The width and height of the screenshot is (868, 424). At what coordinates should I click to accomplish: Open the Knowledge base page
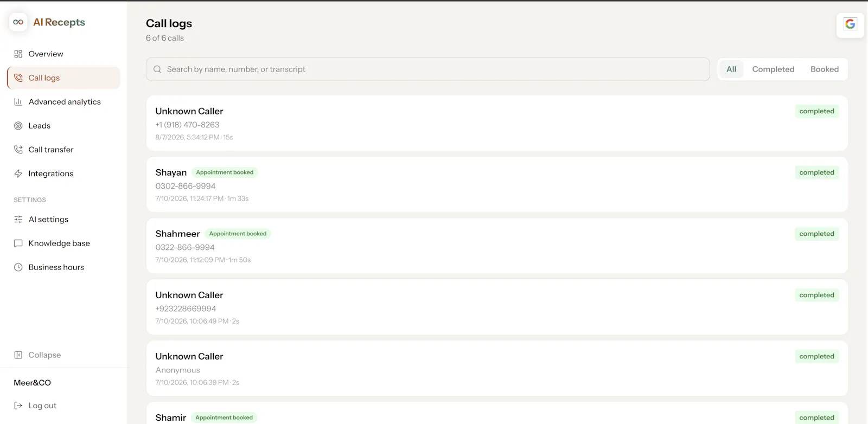tap(63, 243)
